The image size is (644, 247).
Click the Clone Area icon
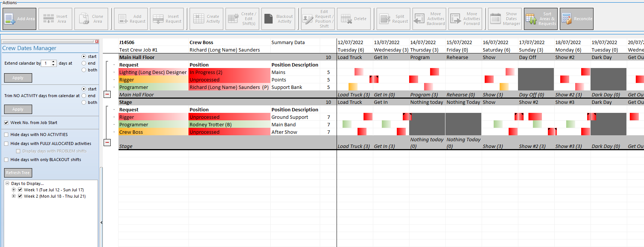click(92, 19)
